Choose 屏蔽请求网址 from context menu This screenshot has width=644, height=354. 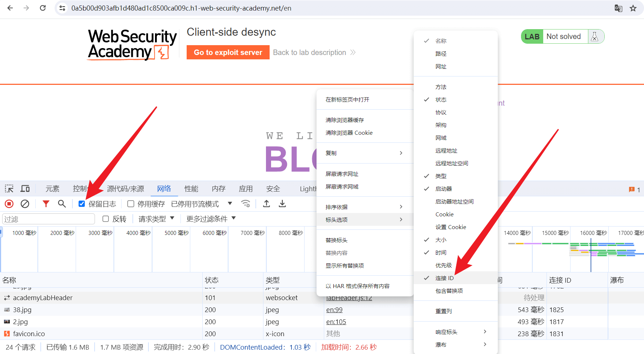tap(365, 174)
